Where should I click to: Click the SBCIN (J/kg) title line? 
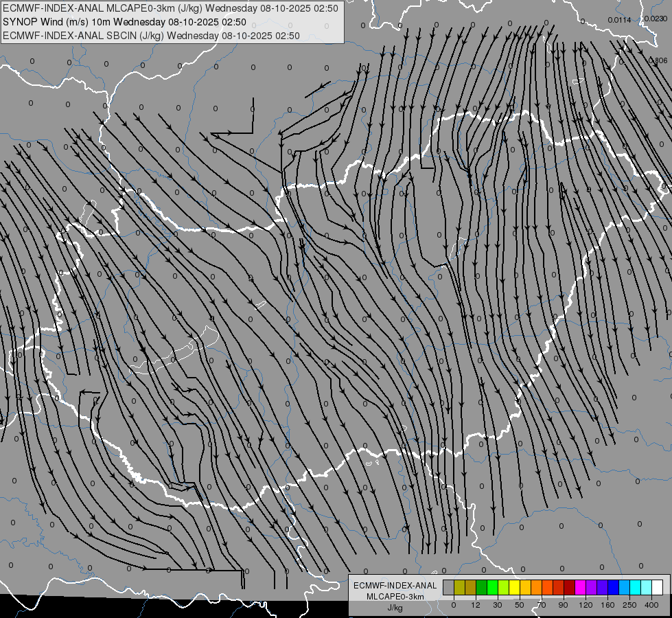[151, 36]
